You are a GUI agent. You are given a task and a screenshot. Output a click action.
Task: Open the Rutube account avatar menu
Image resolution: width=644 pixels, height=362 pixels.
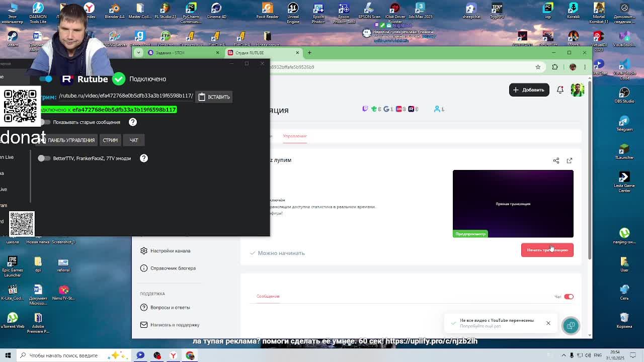[577, 90]
